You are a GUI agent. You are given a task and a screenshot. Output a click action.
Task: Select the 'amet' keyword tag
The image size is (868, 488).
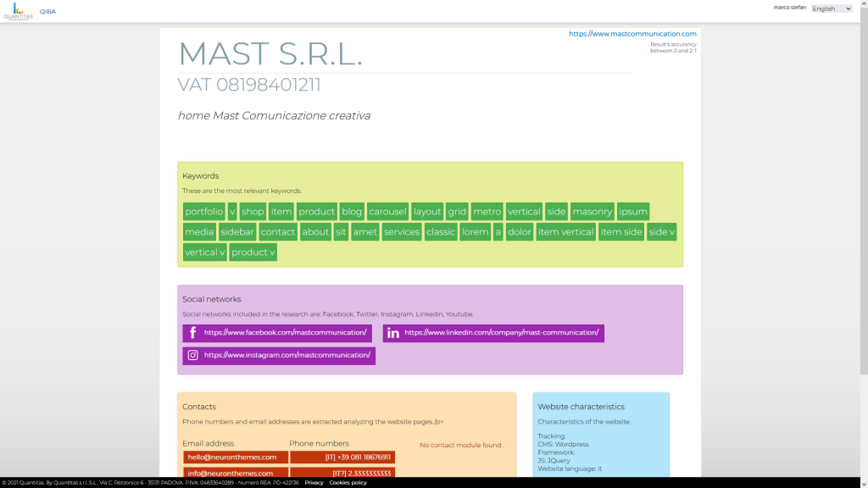click(365, 232)
